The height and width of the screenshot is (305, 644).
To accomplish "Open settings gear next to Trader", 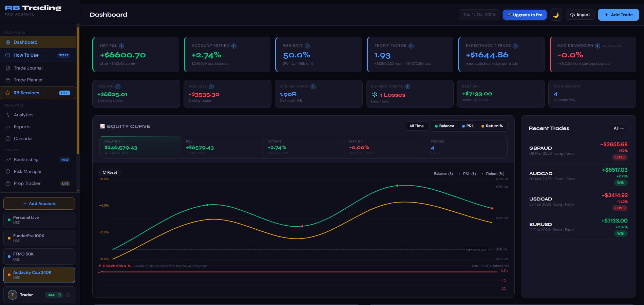I will [x=69, y=295].
